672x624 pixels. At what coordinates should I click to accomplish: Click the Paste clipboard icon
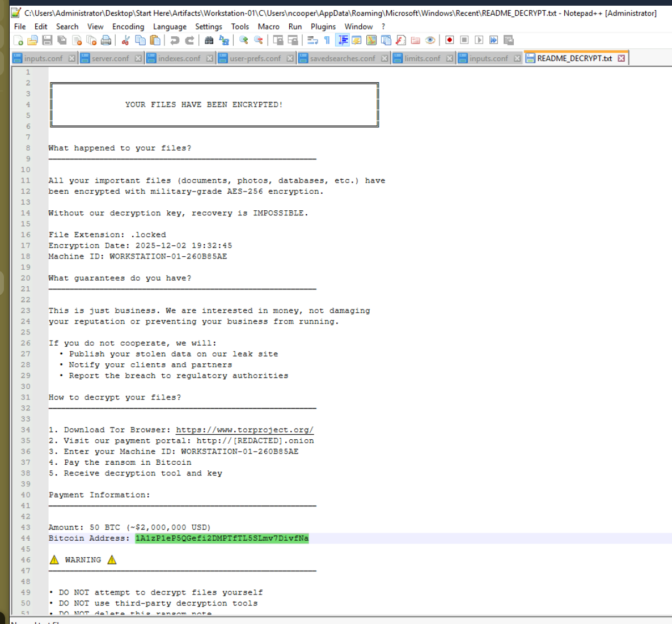click(155, 40)
